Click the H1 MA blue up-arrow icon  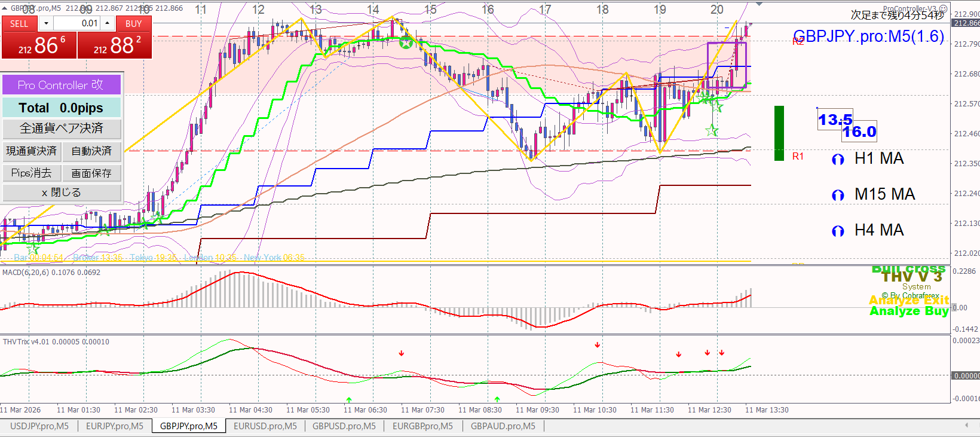click(838, 160)
